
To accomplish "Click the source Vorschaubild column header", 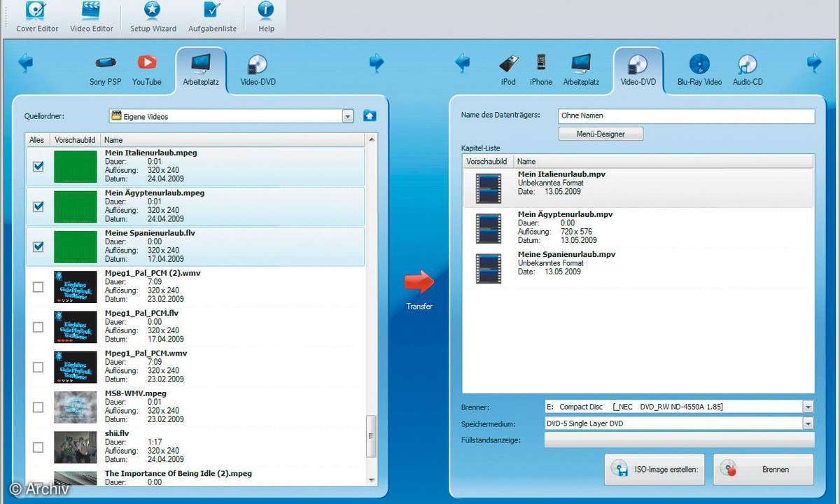I will (x=75, y=140).
